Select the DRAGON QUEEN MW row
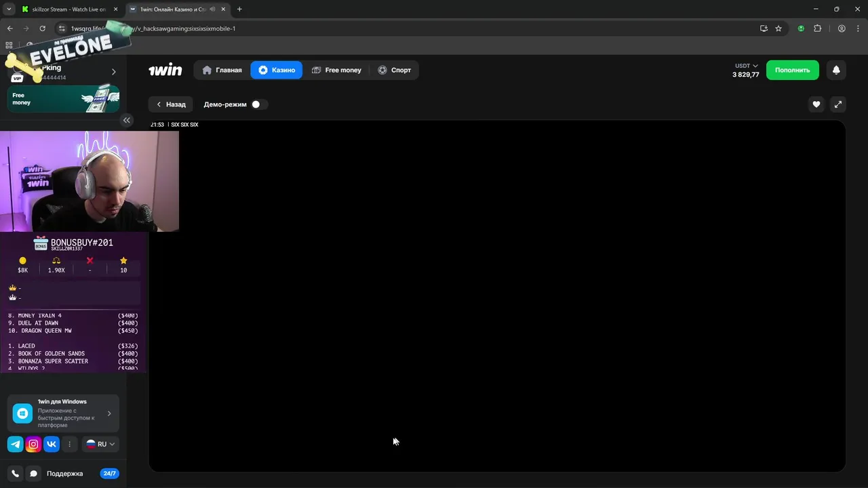 (73, 331)
